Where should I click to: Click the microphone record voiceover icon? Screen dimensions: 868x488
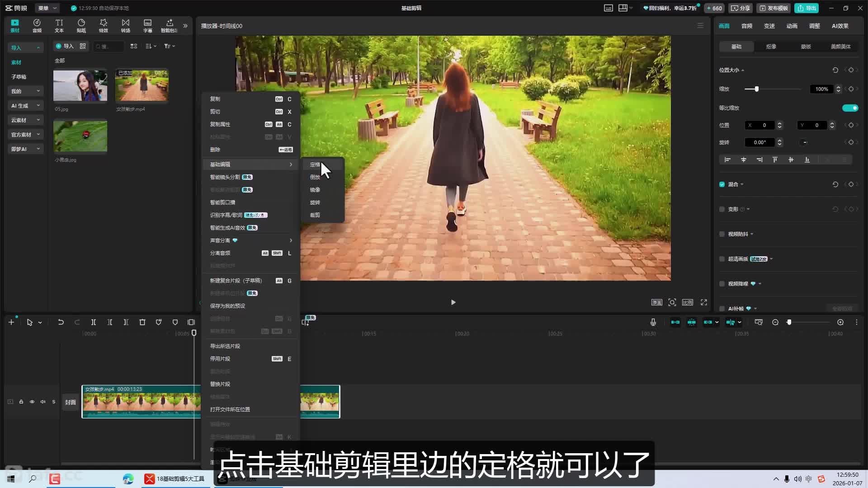(x=653, y=322)
